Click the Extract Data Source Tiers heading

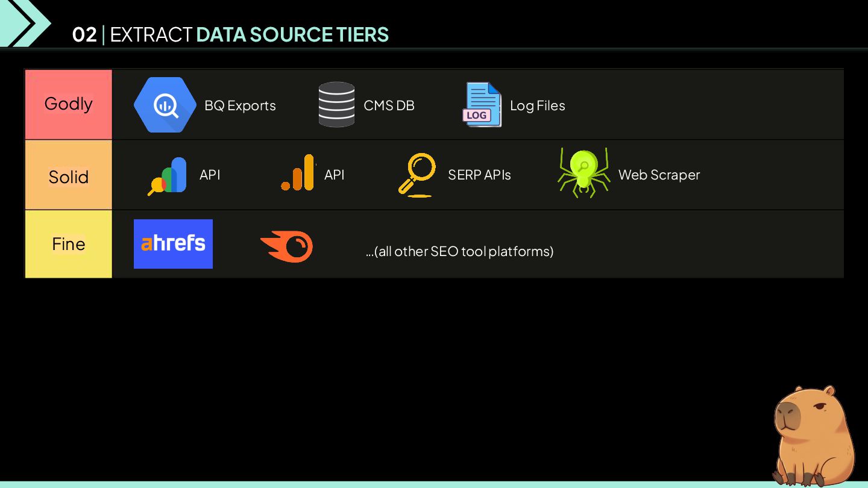point(230,34)
